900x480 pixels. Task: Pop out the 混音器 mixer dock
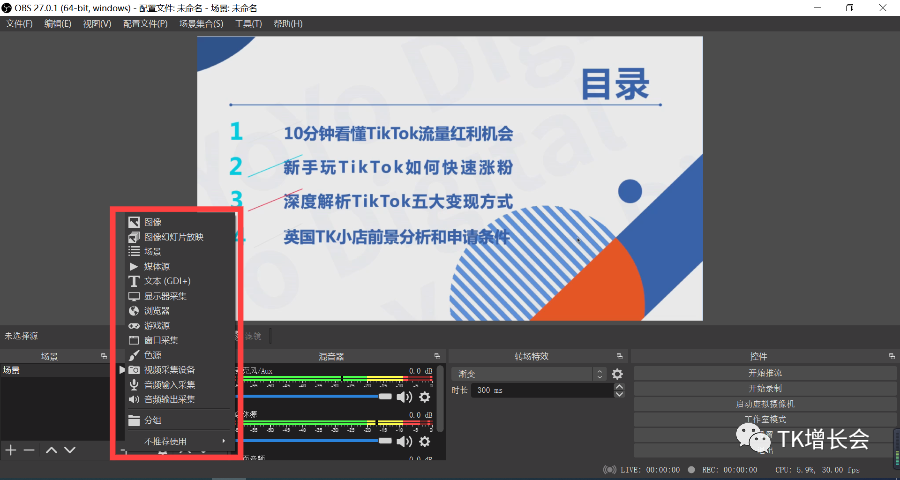click(437, 357)
